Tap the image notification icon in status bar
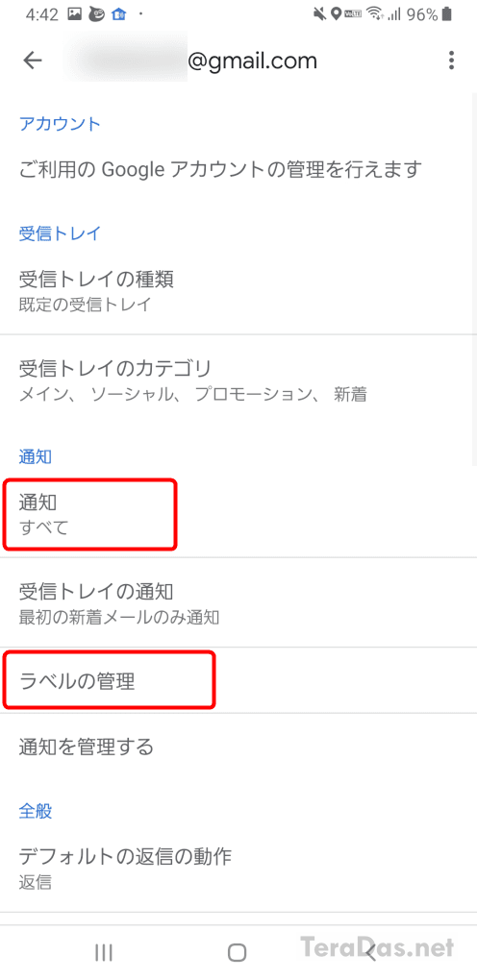Image resolution: width=477 pixels, height=980 pixels. tap(74, 13)
